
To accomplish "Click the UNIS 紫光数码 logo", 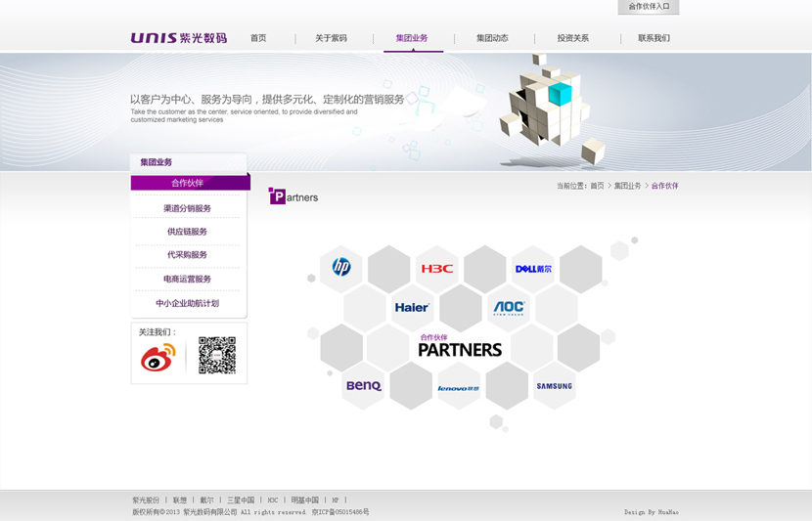I will pyautogui.click(x=179, y=38).
